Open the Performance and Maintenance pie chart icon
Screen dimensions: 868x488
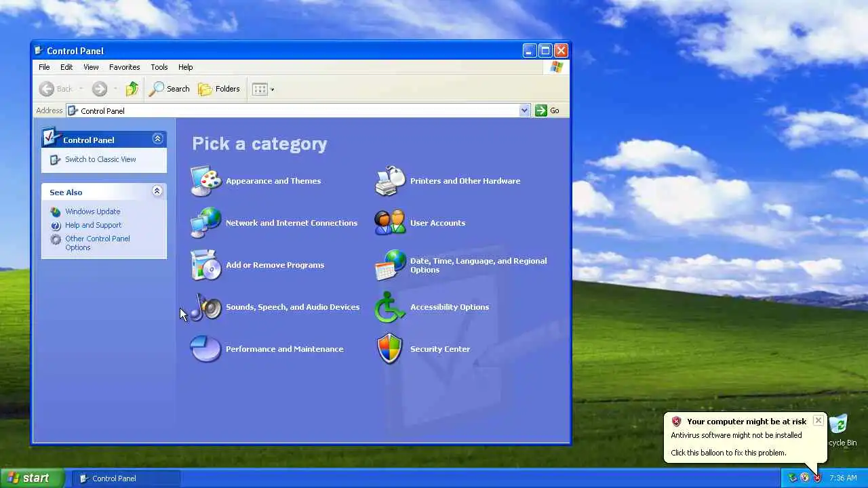pos(205,349)
